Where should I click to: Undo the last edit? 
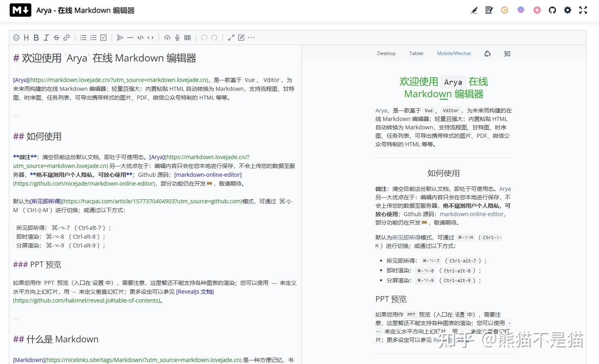click(204, 37)
